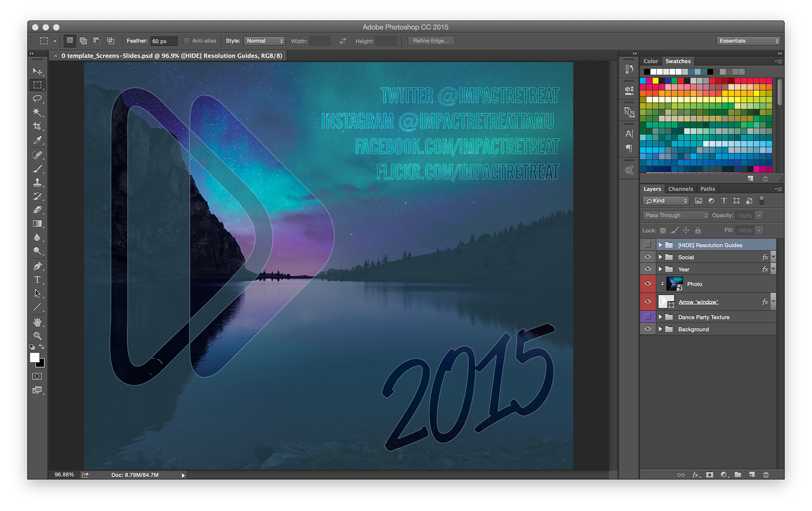Select the template_Screens-Slides.psd document tab
The image size is (812, 511).
[x=168, y=56]
